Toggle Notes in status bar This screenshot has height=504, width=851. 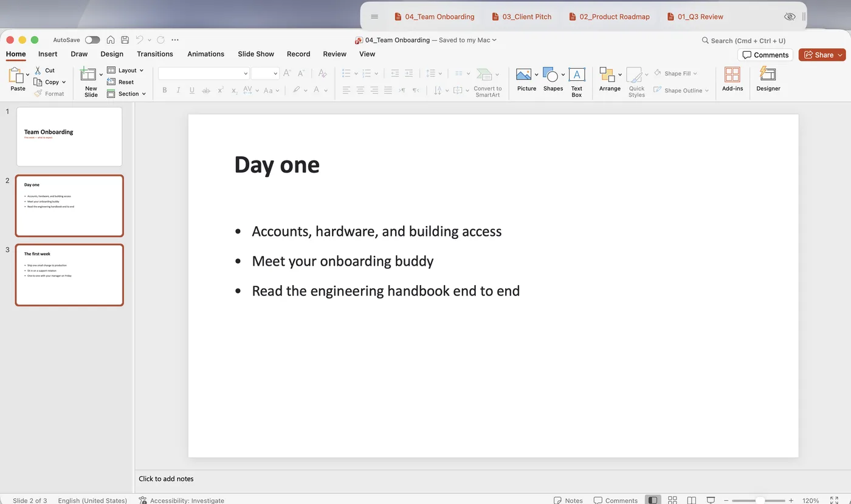(x=568, y=500)
